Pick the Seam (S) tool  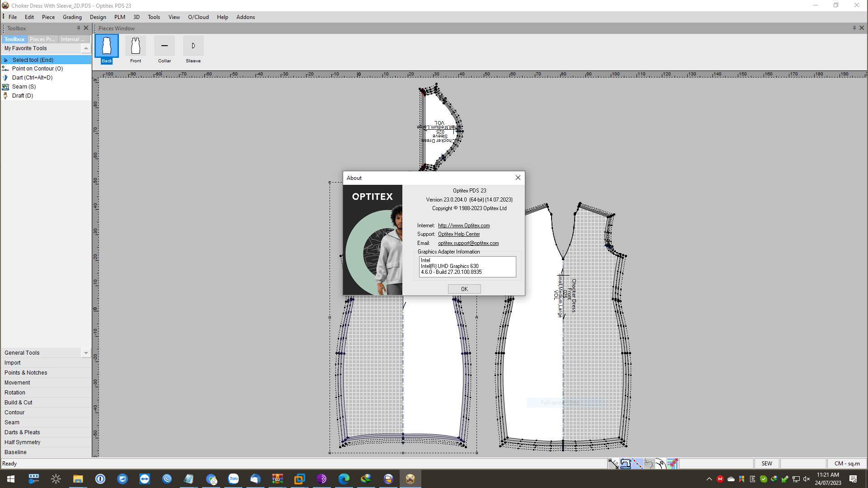click(24, 87)
